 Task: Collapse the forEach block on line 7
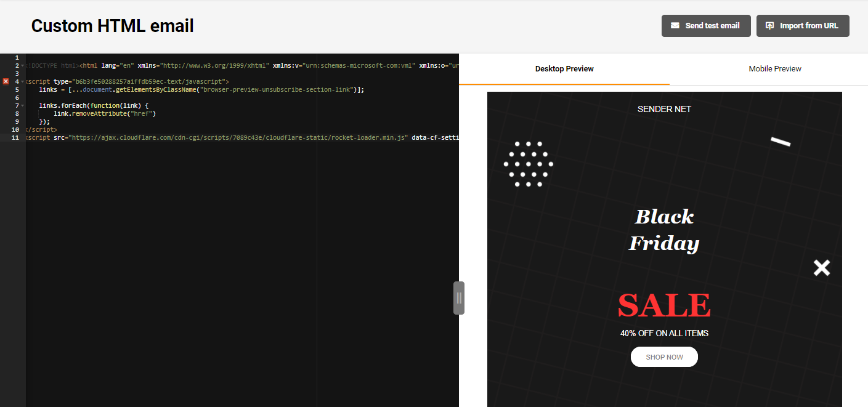click(x=22, y=105)
